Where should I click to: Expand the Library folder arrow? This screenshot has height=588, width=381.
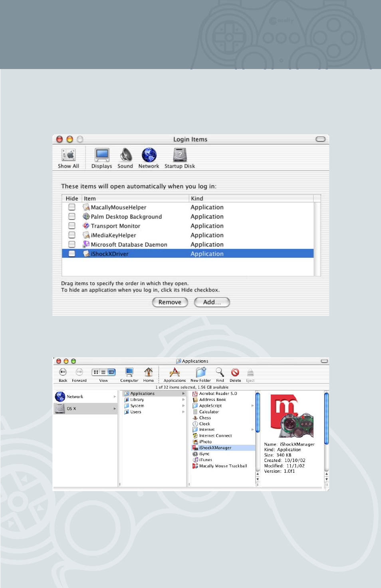[183, 400]
